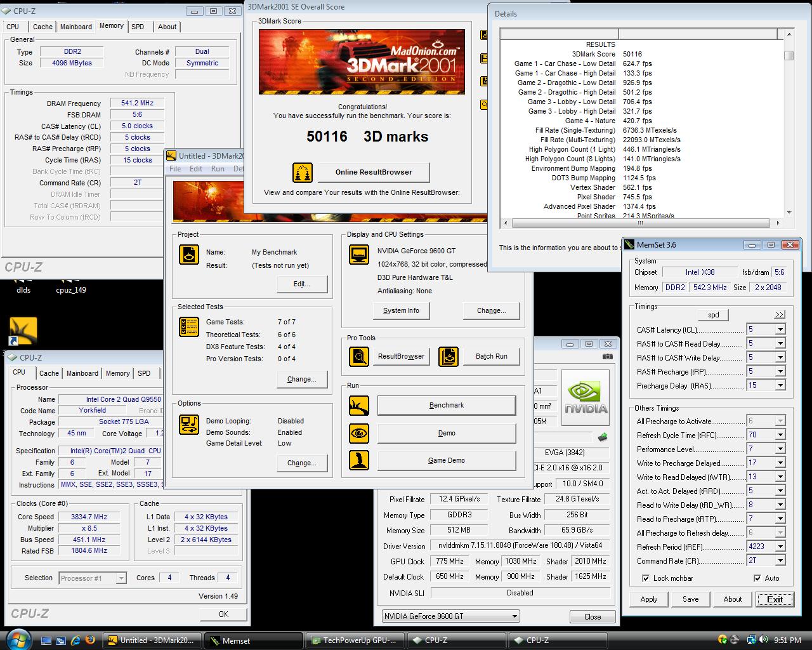
Task: Click Close in GPU-Z window
Action: click(x=593, y=616)
